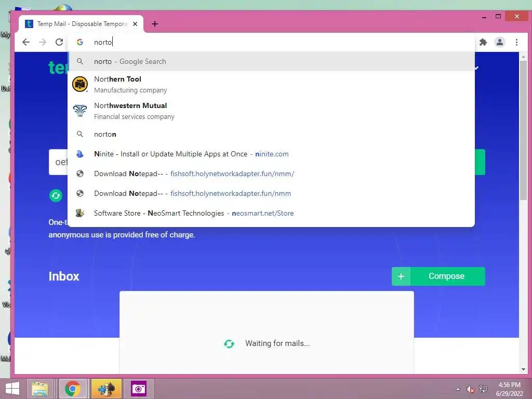
Task: Click the scrollbar down arrow
Action: [523, 369]
